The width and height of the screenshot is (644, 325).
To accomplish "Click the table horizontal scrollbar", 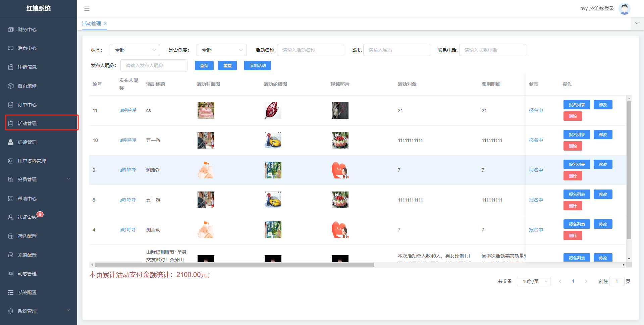I will (x=234, y=265).
